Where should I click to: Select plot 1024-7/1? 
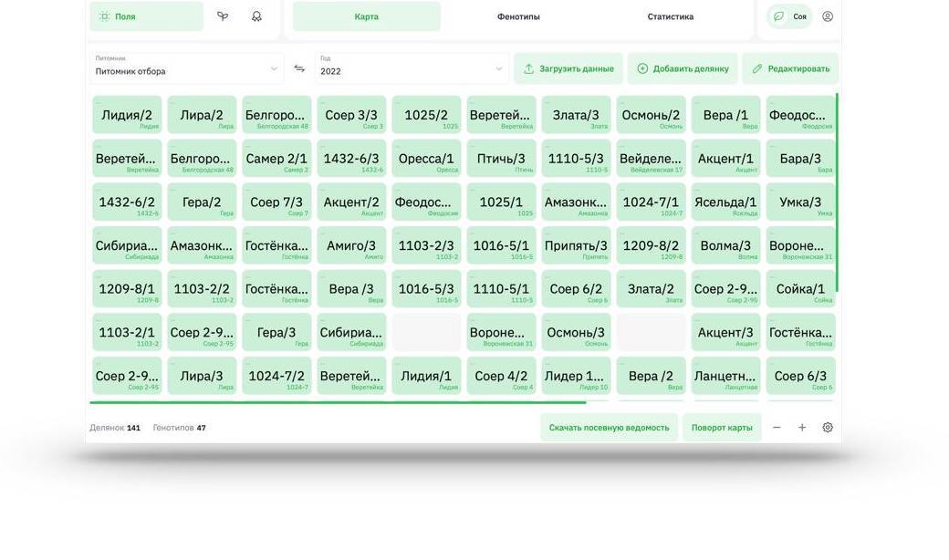(651, 202)
